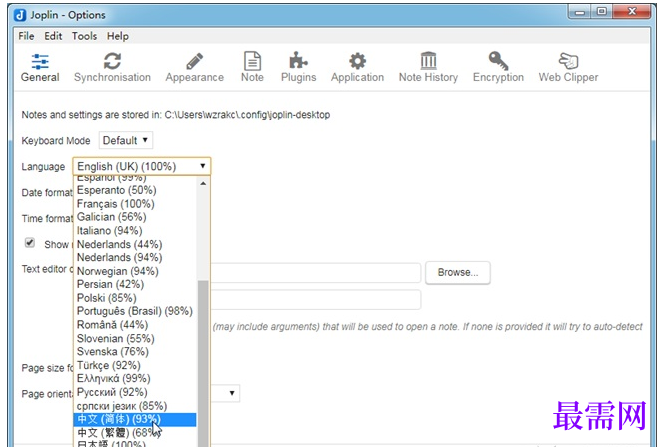The width and height of the screenshot is (665, 447).
Task: Select Français (100%) language
Action: coord(134,204)
